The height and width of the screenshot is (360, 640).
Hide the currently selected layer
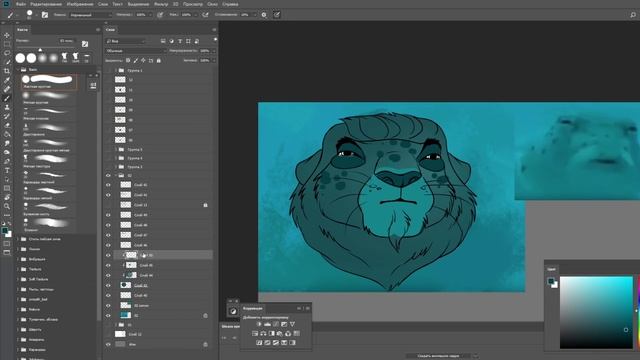(x=108, y=255)
